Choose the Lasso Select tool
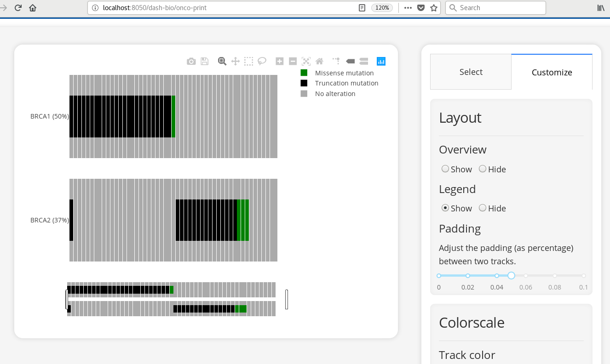 click(x=262, y=61)
